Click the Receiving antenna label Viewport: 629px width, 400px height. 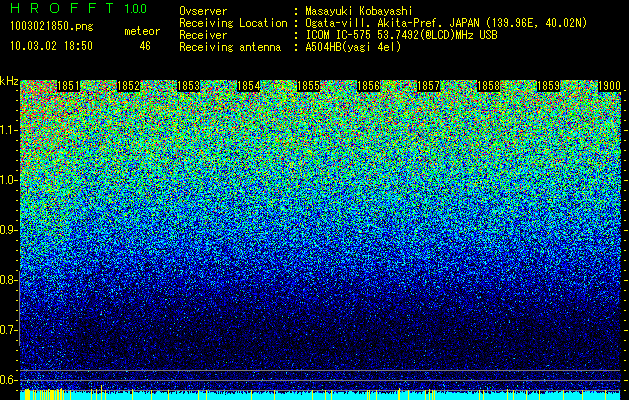coord(230,47)
